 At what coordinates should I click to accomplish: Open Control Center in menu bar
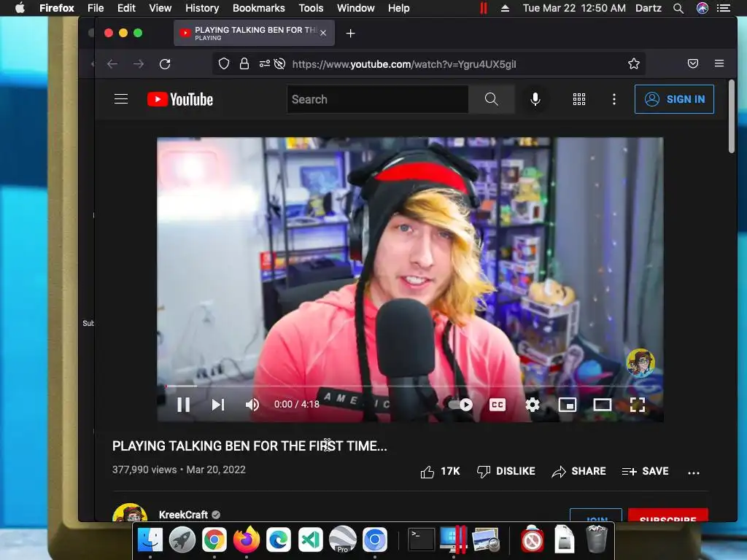pos(724,8)
